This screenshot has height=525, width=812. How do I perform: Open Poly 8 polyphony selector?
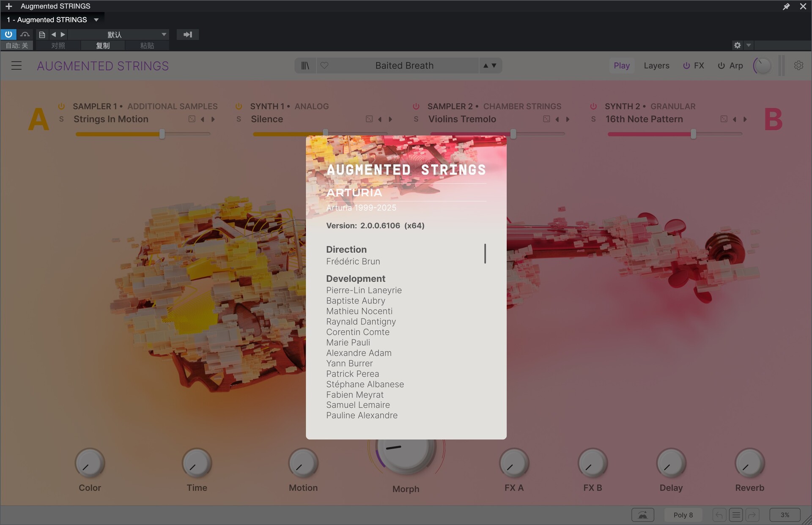683,515
